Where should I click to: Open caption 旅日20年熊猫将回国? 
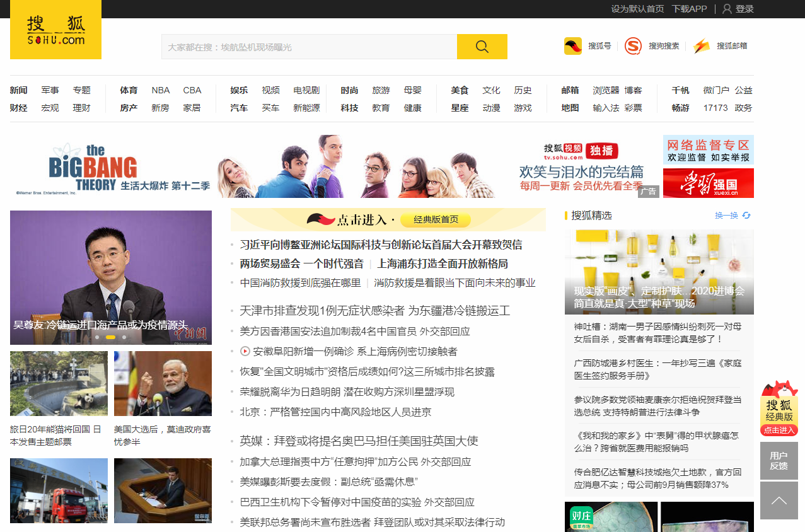[55, 436]
